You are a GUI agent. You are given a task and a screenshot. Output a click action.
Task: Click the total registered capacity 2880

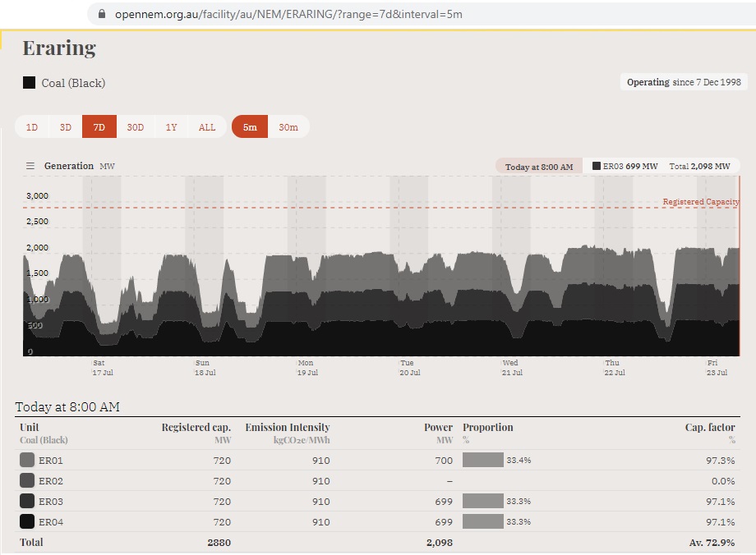(x=219, y=543)
